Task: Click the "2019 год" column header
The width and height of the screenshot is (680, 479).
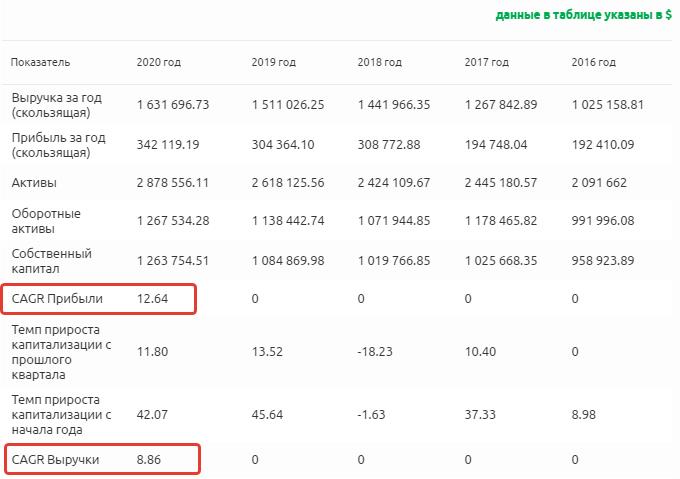Action: click(x=274, y=62)
